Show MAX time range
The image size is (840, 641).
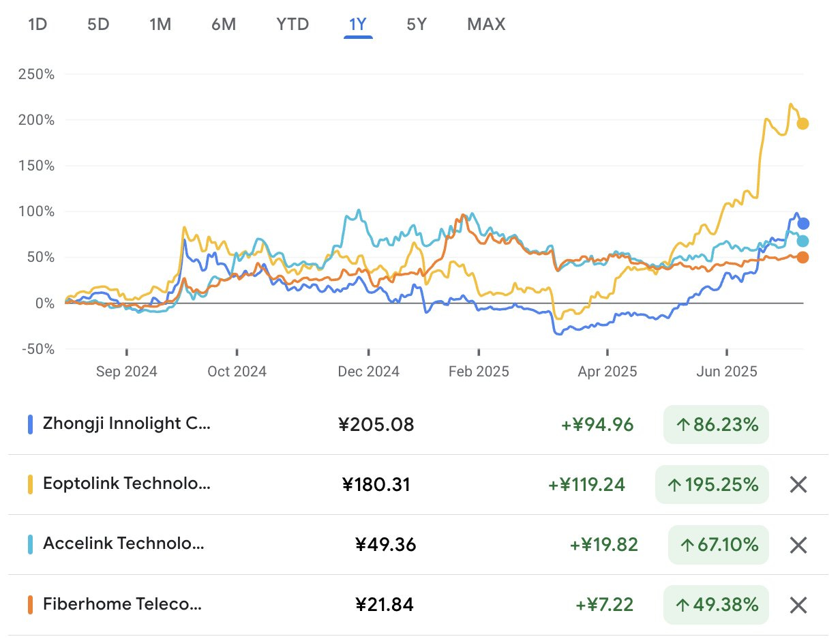[x=486, y=25]
